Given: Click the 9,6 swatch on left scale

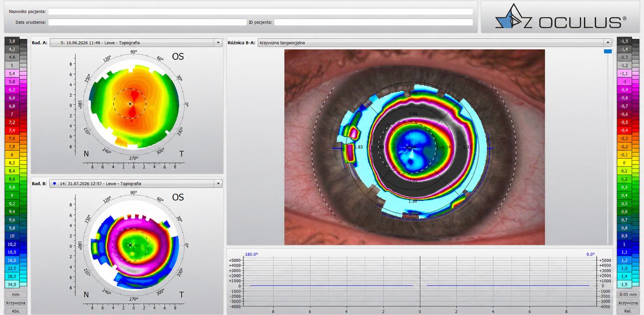Looking at the screenshot, I should (x=12, y=220).
